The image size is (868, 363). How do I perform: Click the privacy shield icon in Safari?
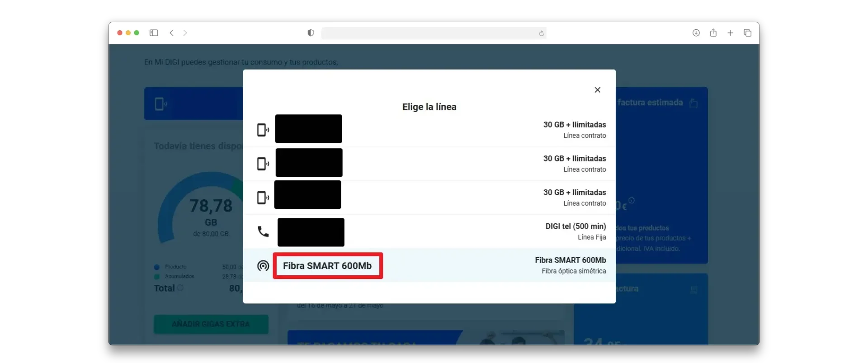(x=311, y=33)
